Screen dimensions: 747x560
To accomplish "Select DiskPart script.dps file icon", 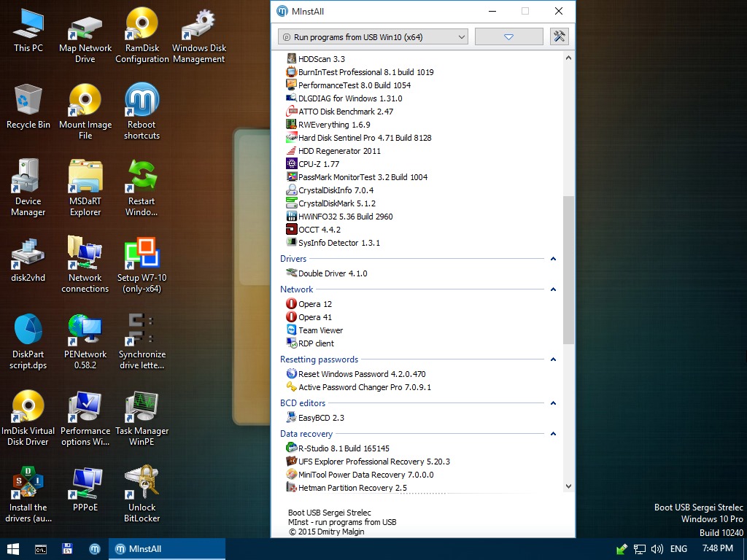I will [28, 342].
